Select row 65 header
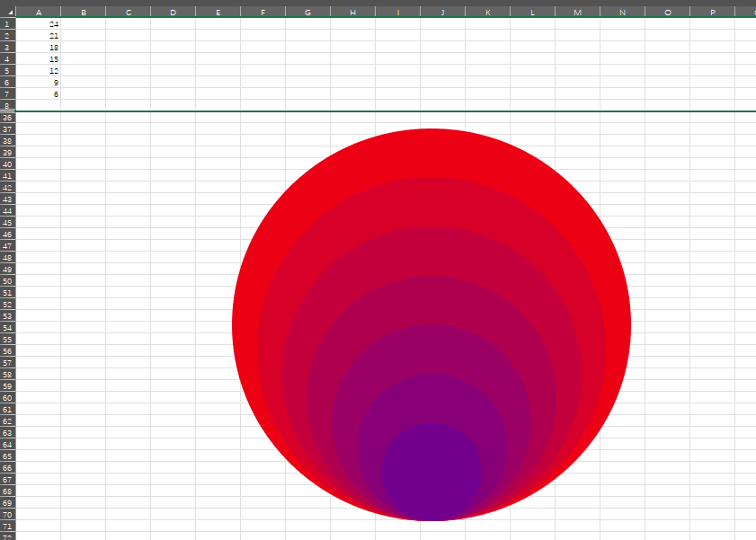The height and width of the screenshot is (540, 756). pyautogui.click(x=8, y=456)
